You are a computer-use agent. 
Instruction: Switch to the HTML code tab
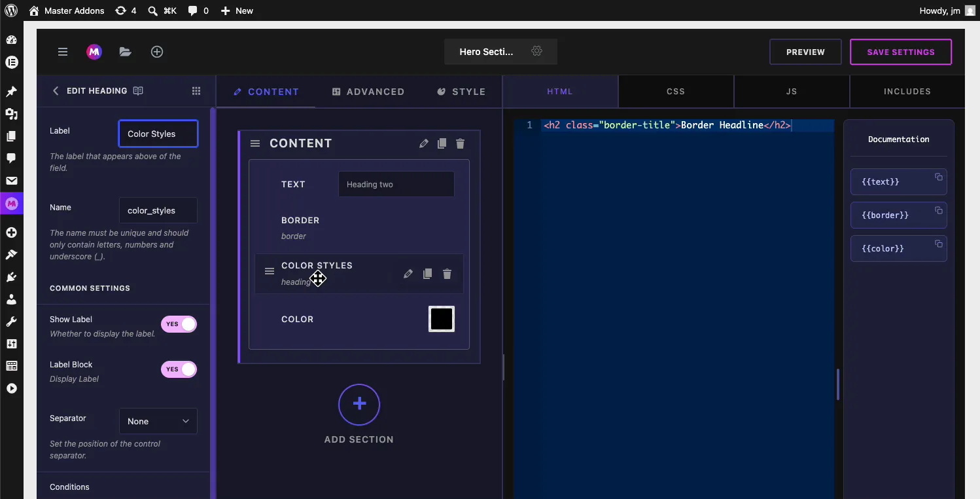click(x=560, y=92)
